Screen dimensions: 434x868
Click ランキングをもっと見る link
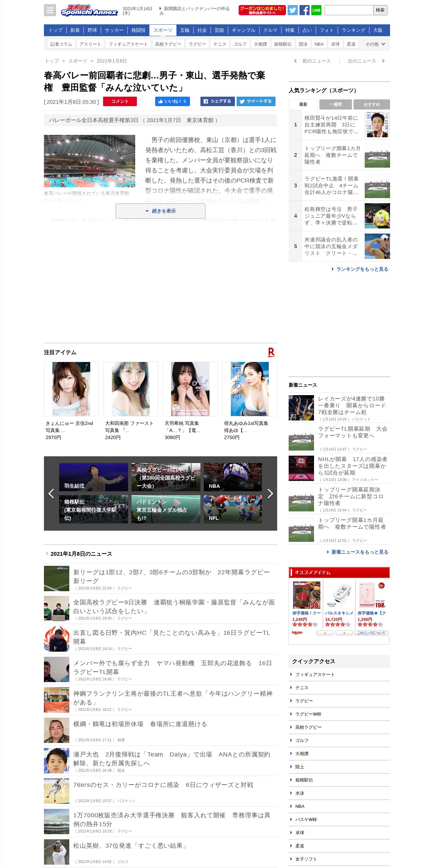[360, 269]
